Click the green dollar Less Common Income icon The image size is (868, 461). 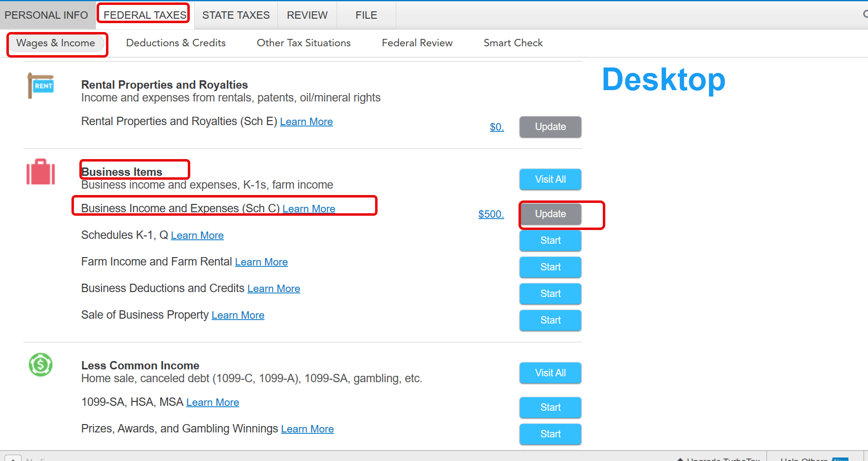coord(40,365)
